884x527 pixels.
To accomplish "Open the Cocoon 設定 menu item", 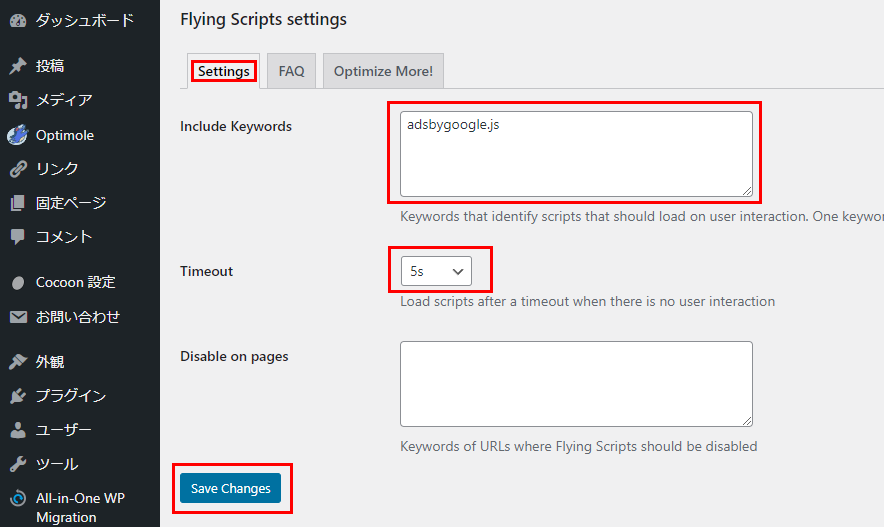I will 75,282.
